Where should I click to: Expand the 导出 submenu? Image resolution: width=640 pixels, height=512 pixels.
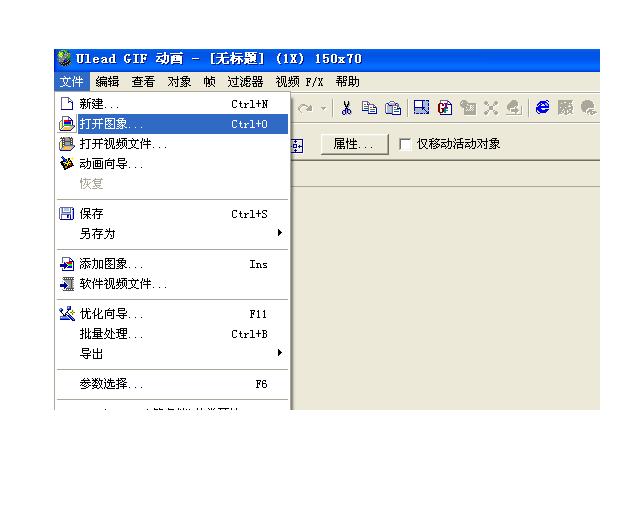(173, 354)
